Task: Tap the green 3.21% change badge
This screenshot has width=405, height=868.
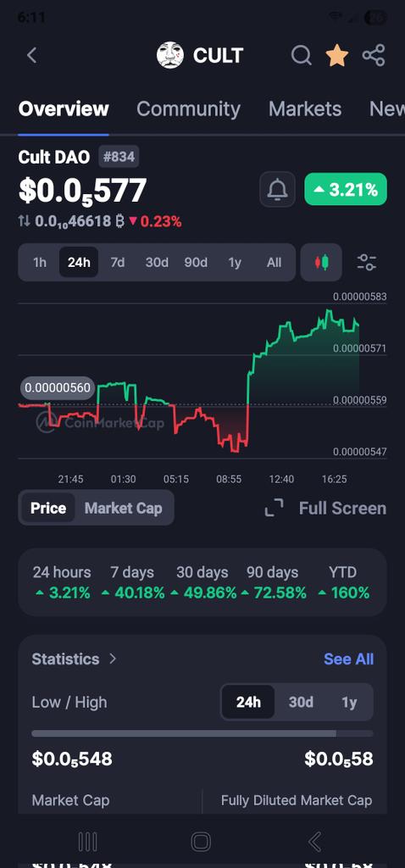Action: [x=346, y=189]
